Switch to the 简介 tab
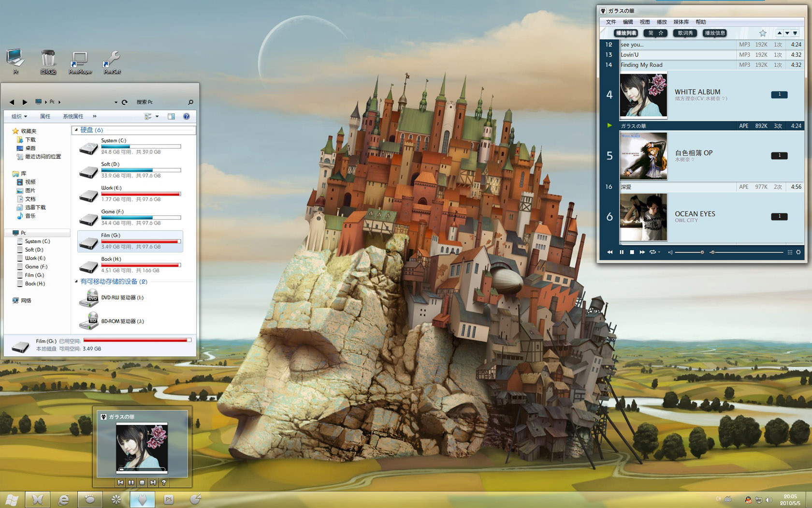The height and width of the screenshot is (508, 812). click(656, 33)
